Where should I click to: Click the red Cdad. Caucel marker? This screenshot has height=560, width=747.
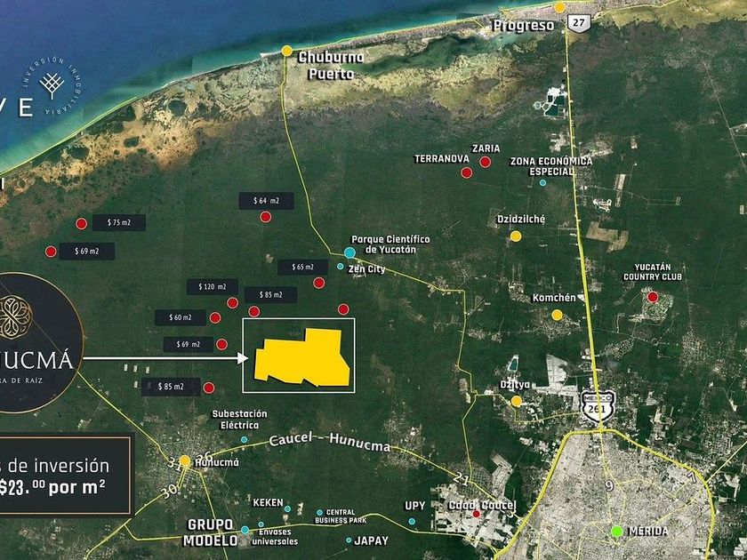pyautogui.click(x=476, y=514)
